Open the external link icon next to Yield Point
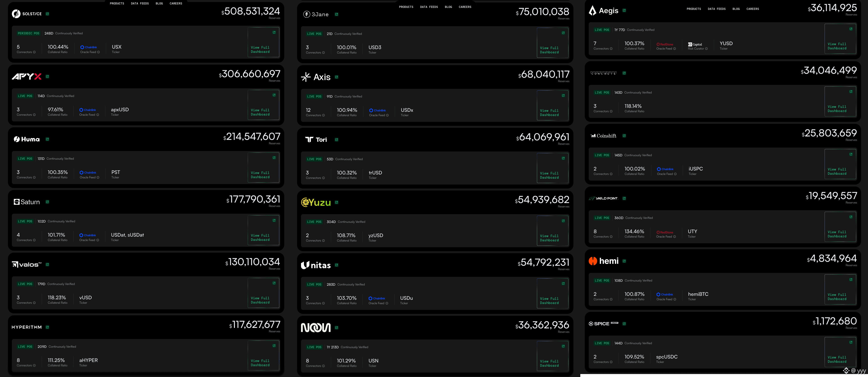 click(624, 198)
